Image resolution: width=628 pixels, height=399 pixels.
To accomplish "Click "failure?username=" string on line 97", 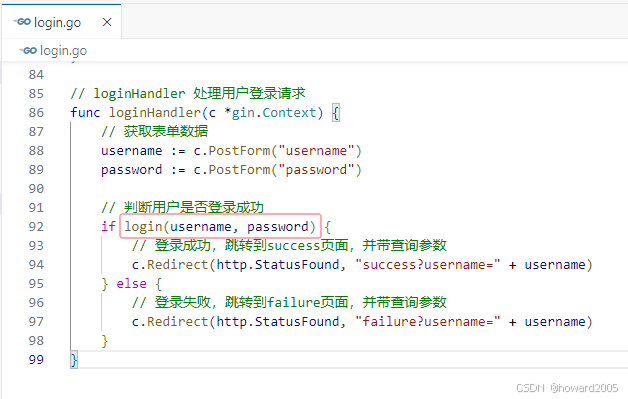I will click(x=428, y=322).
